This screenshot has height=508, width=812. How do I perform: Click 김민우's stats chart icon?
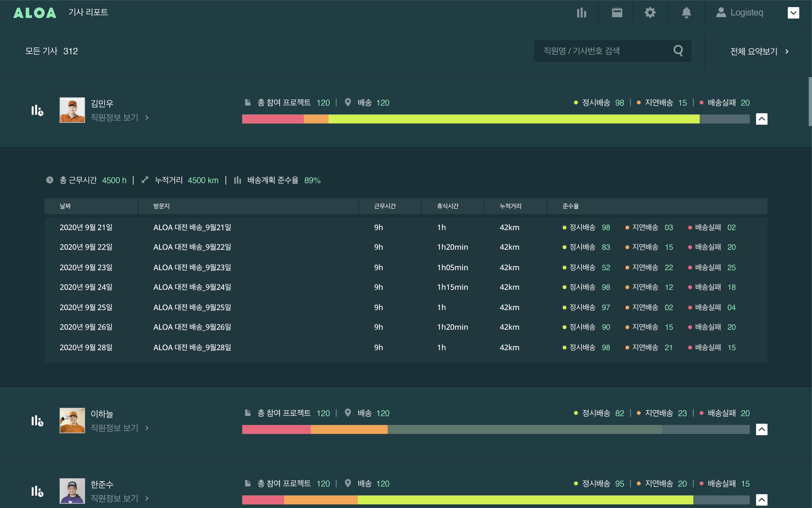pos(37,110)
